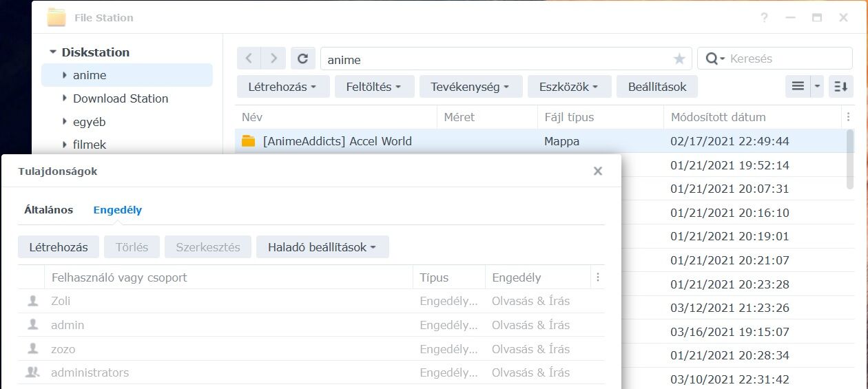Go forward with the right arrow navigation button
868x389 pixels.
click(273, 59)
